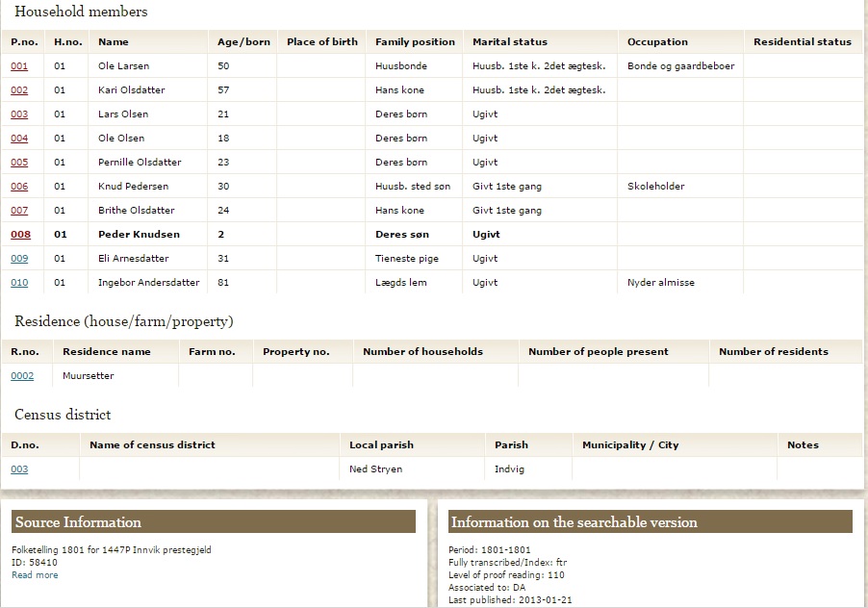Viewport: 868px width, 608px height.
Task: Click the Name of census district header
Action: click(x=152, y=445)
